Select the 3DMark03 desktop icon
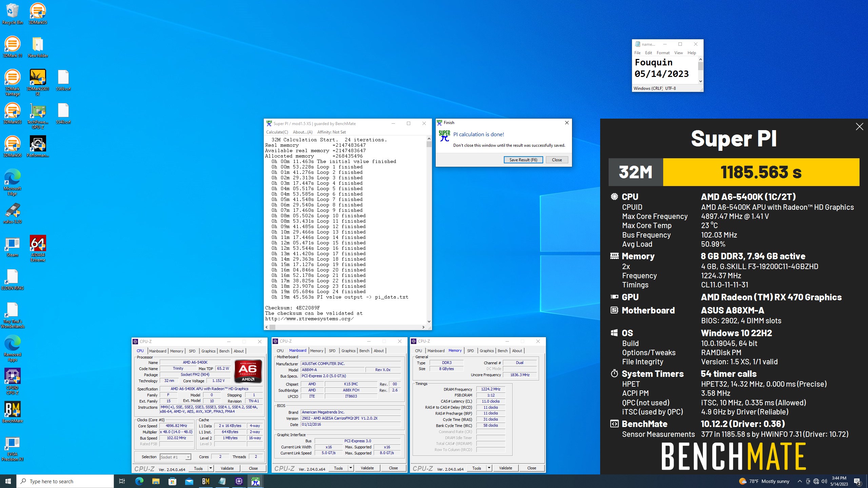 13,114
